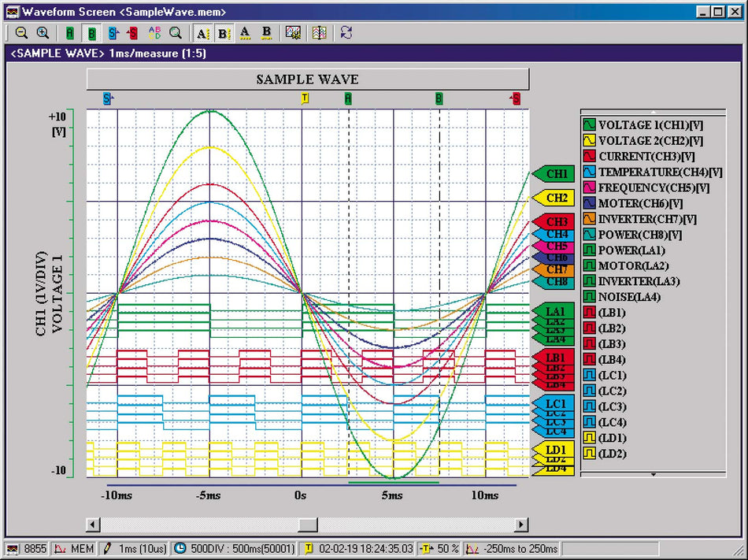Click the green B cursor marker above graph
This screenshot has width=748, height=560.
click(x=439, y=98)
